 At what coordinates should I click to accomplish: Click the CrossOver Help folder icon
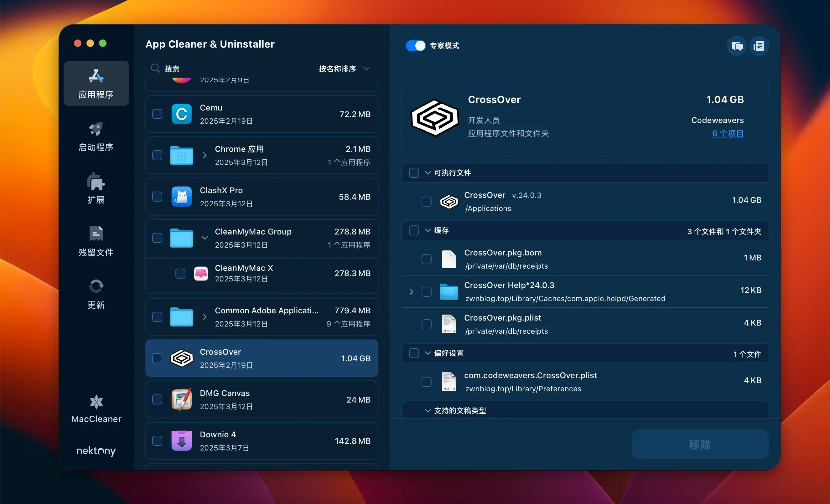coord(449,292)
